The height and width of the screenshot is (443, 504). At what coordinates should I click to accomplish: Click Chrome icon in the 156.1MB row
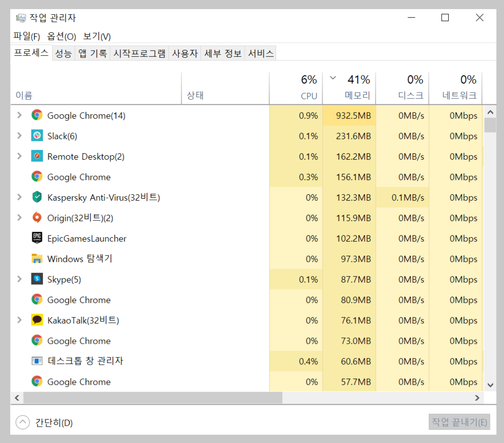tap(37, 176)
